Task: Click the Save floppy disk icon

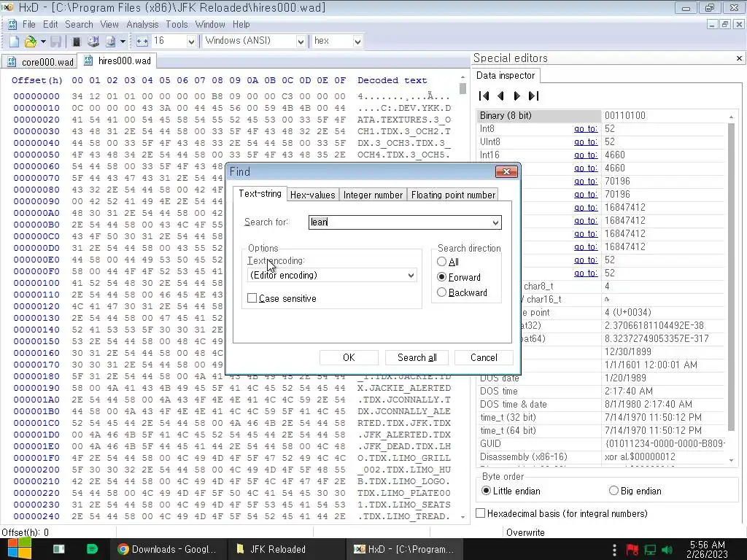Action: 55,42
